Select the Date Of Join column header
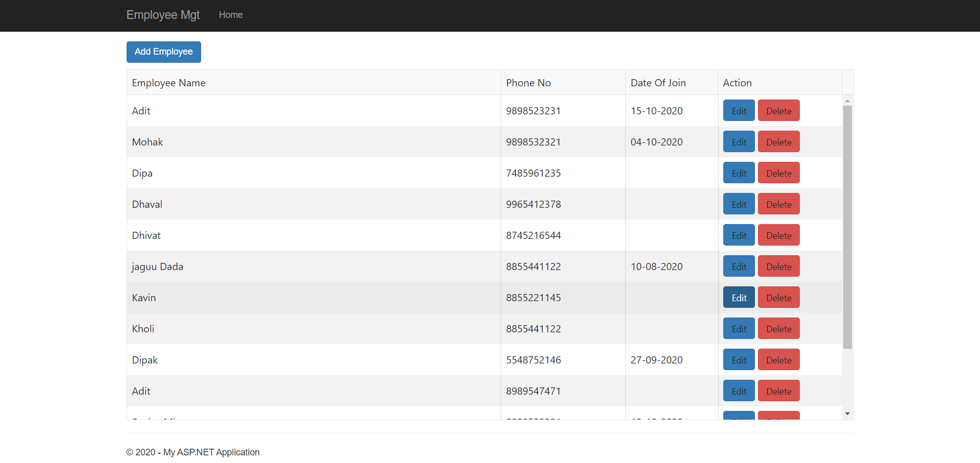This screenshot has width=980, height=463. tap(658, 83)
